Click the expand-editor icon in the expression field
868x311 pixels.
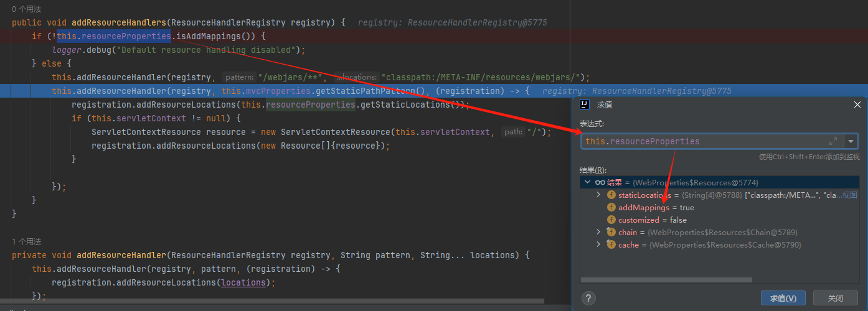pos(833,141)
